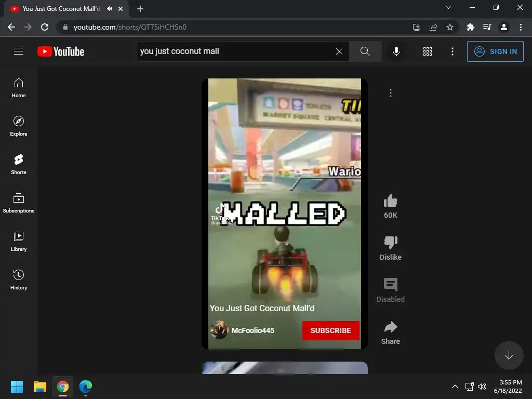Open network status in system tray
Screen dimensions: 532x399
pyautogui.click(x=470, y=387)
